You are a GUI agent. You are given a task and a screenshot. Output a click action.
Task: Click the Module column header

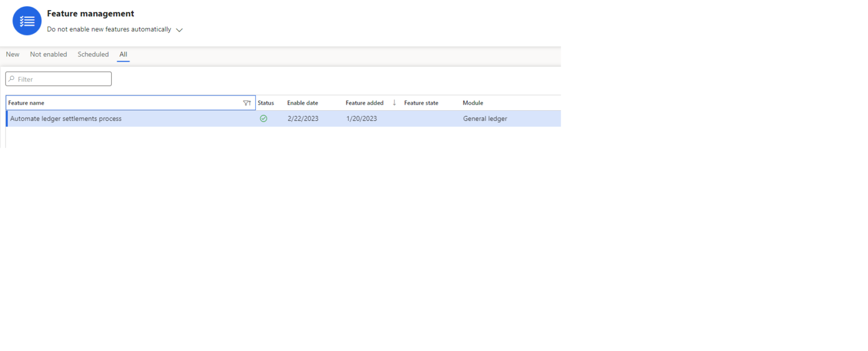(473, 103)
